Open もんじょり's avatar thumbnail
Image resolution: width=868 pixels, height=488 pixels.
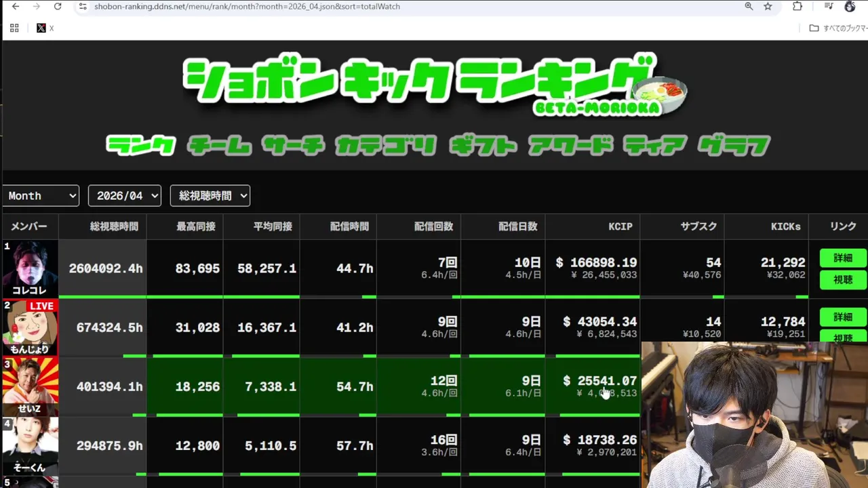[30, 327]
